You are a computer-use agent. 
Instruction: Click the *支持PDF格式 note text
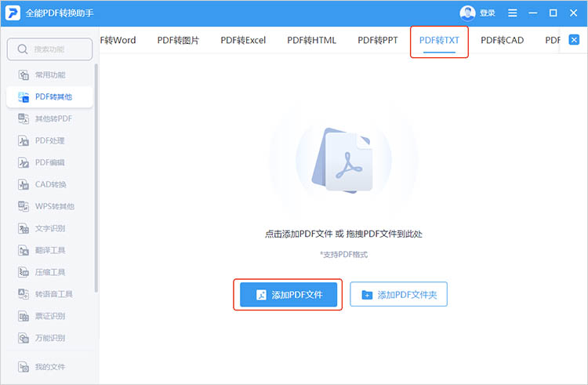[343, 255]
